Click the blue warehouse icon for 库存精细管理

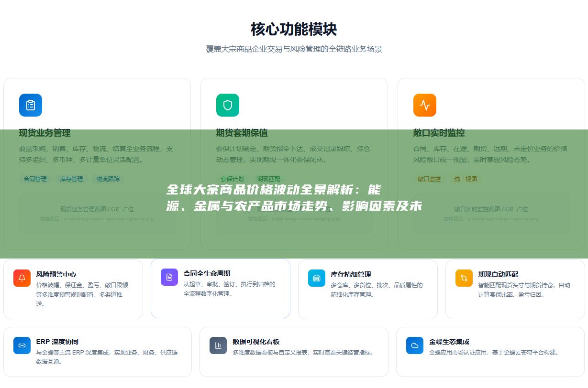tap(317, 278)
